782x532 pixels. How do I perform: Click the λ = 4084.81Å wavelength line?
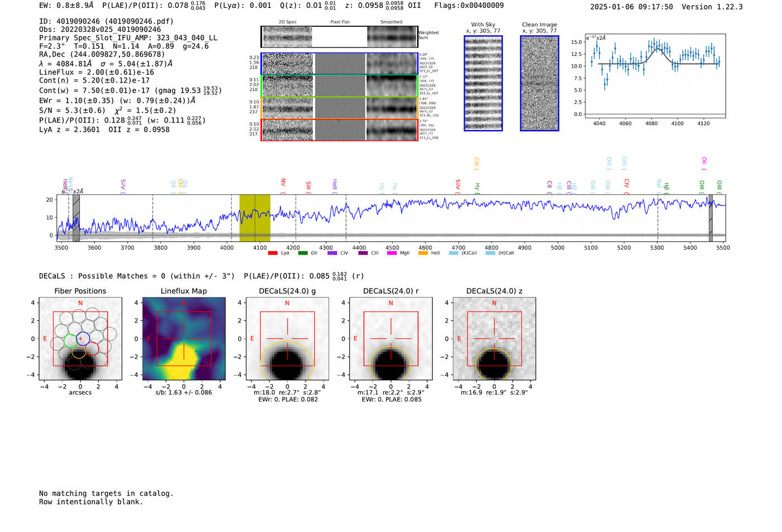tap(106, 64)
